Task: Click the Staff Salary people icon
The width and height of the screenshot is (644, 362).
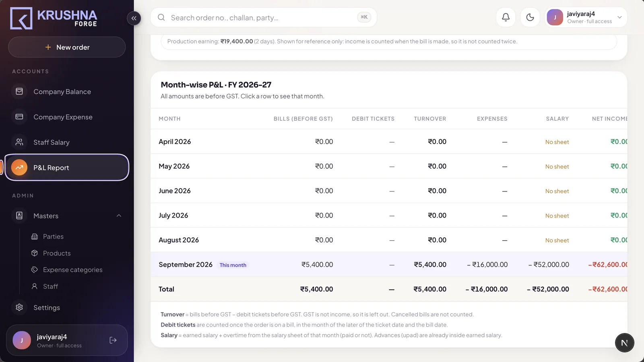Action: pyautogui.click(x=19, y=142)
